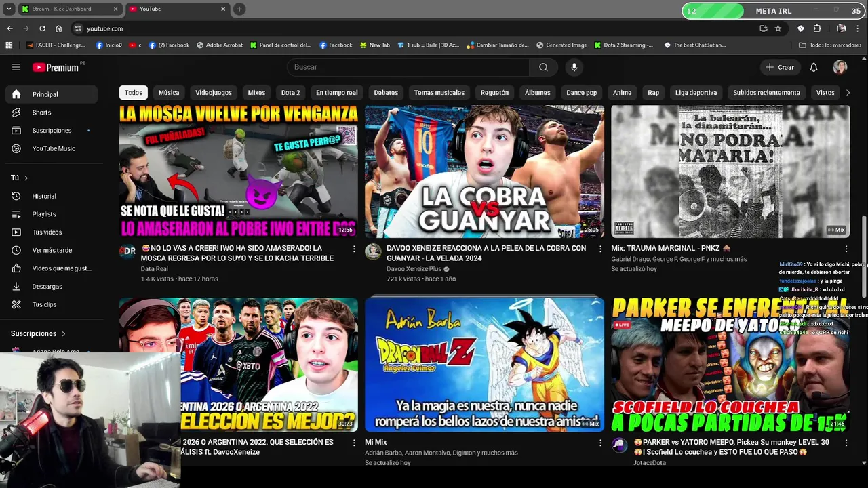Image resolution: width=868 pixels, height=488 pixels.
Task: Select the En tiempo real chip
Action: click(x=336, y=92)
